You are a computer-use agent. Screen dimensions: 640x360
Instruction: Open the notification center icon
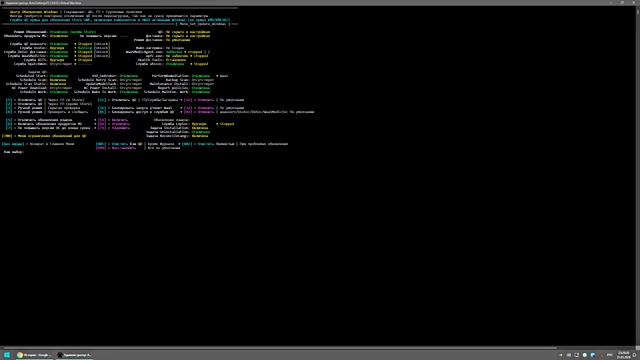[x=635, y=355]
